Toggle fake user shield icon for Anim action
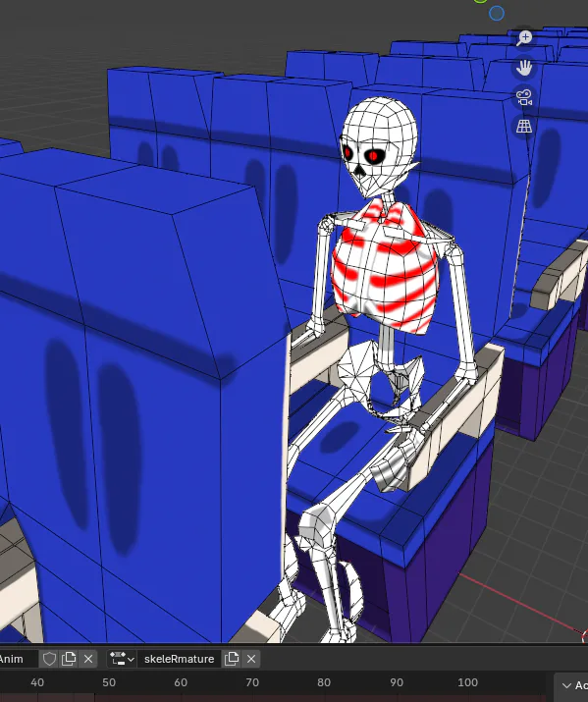Viewport: 588px width, 702px height. tap(49, 659)
